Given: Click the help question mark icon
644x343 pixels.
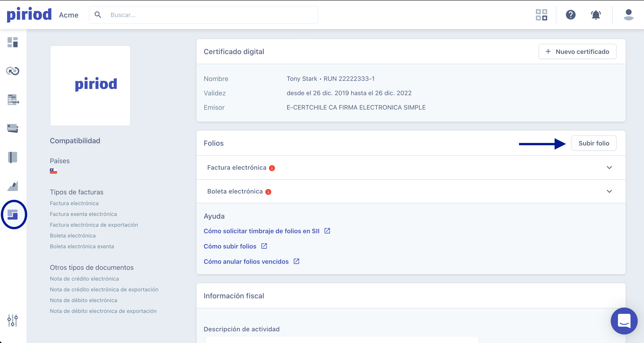Looking at the screenshot, I should [570, 15].
